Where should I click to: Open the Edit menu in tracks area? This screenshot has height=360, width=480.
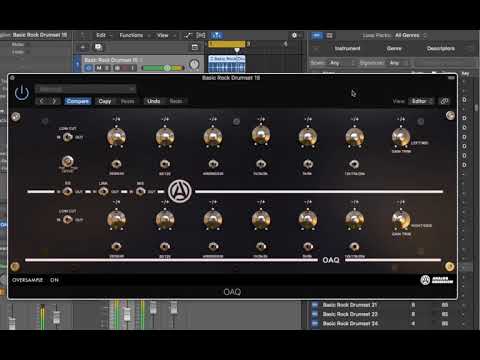103,35
